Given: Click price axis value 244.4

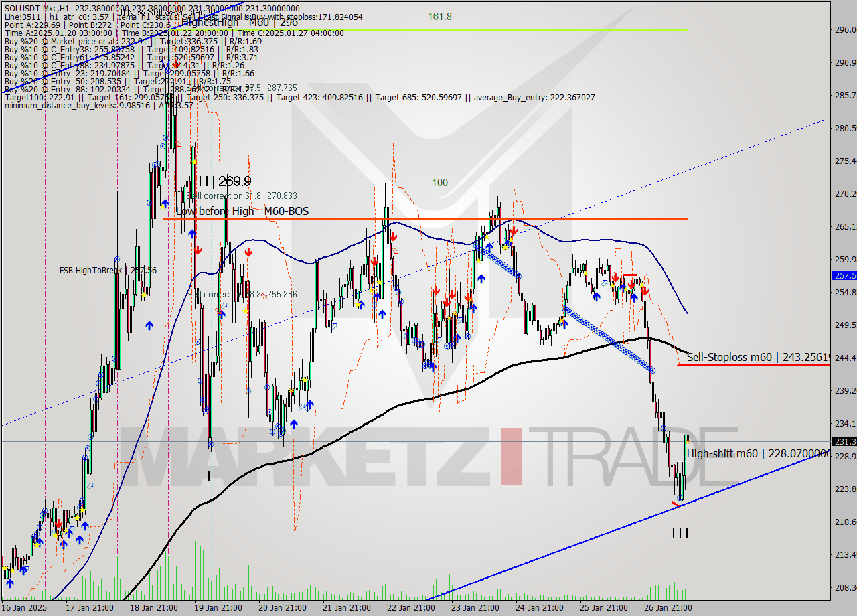Looking at the screenshot, I should pyautogui.click(x=844, y=358).
